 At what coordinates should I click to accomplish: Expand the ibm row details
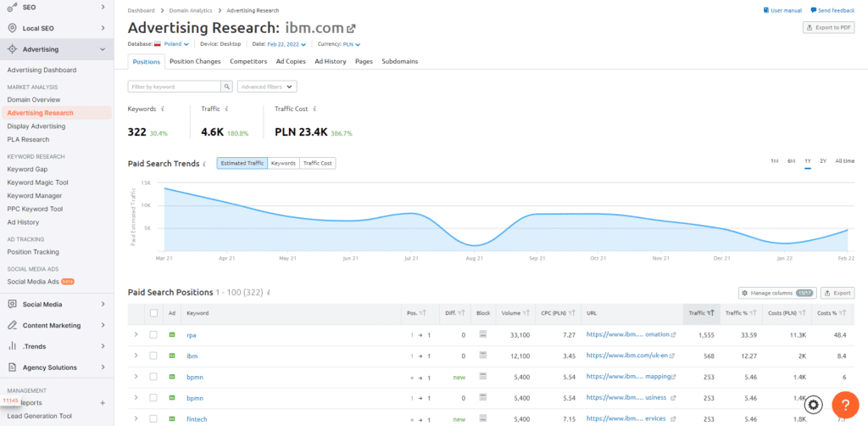coord(136,356)
